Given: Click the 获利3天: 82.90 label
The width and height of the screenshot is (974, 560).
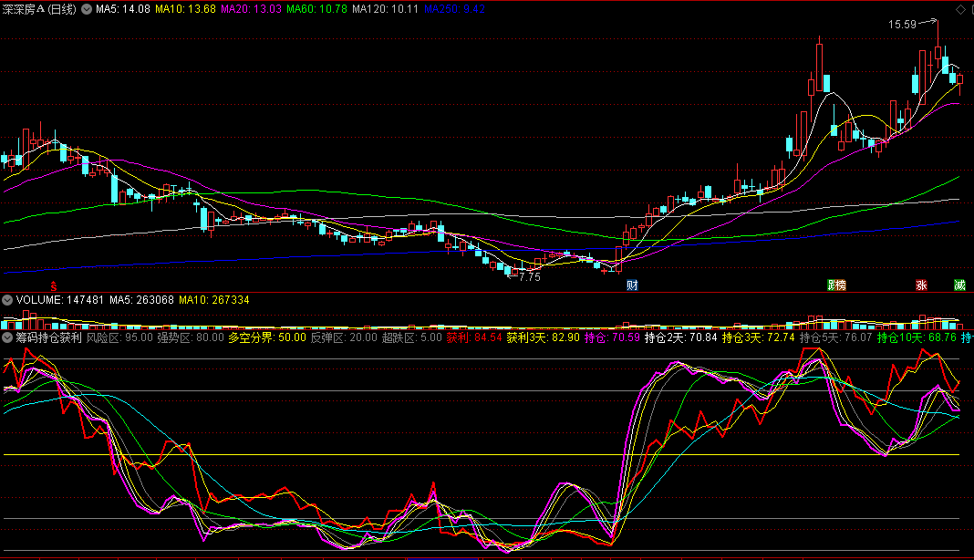Looking at the screenshot, I should tap(543, 337).
